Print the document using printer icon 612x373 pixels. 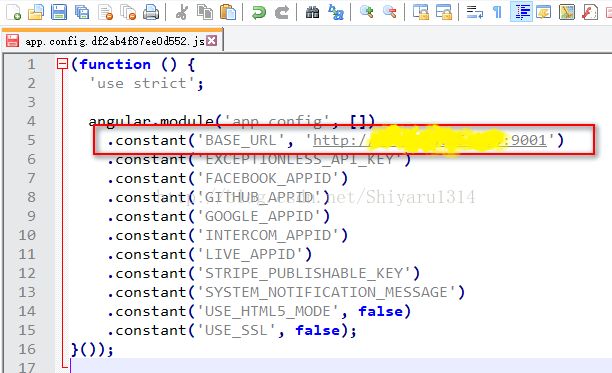(151, 12)
